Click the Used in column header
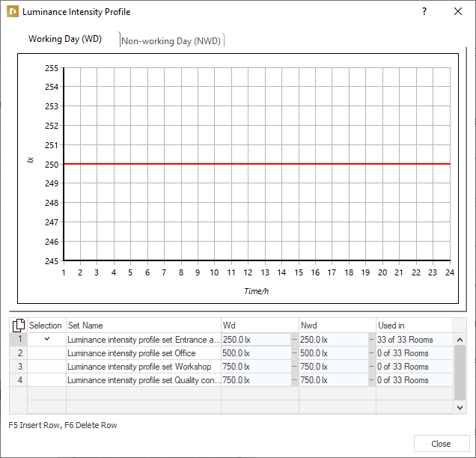Screen dimensions: 476x458 (x=415, y=326)
